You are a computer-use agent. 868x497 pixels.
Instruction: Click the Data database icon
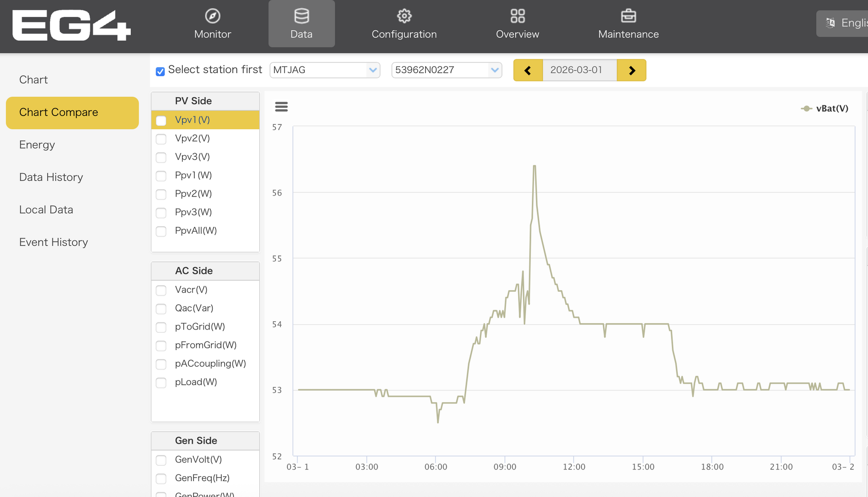[x=302, y=16]
